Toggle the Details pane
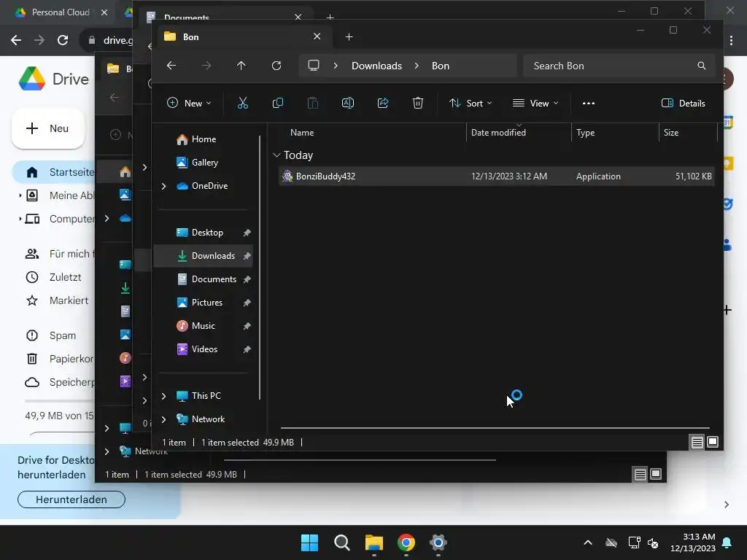747x560 pixels. [x=683, y=103]
